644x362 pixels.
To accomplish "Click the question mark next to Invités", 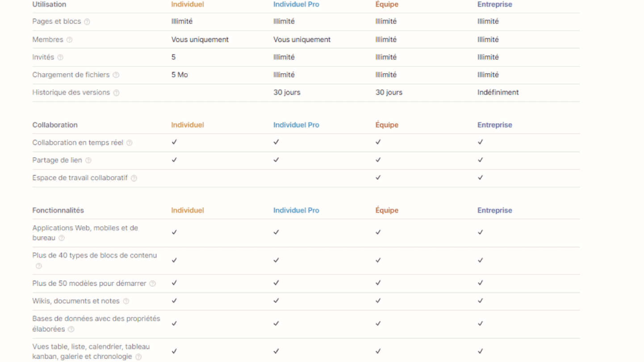I will [60, 58].
